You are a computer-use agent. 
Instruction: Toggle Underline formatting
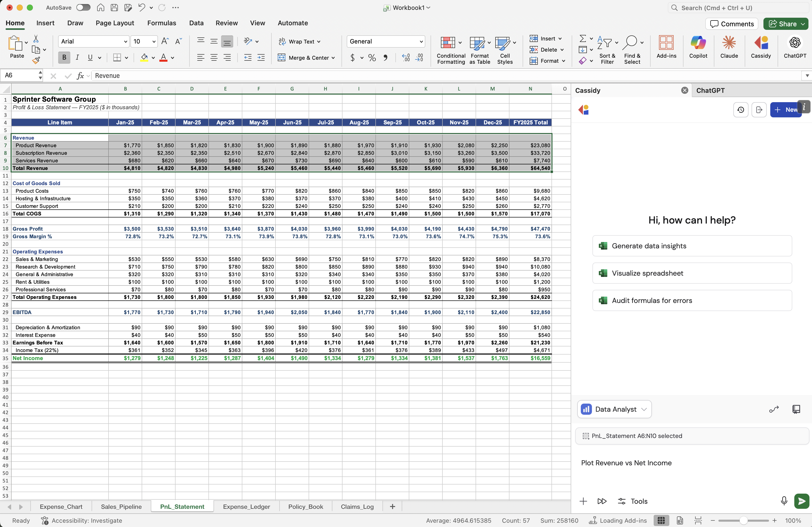tap(90, 58)
